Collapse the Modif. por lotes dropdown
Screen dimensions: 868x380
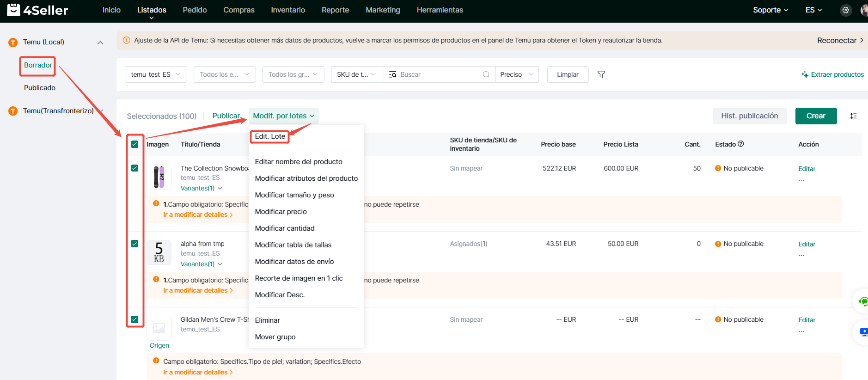click(283, 116)
